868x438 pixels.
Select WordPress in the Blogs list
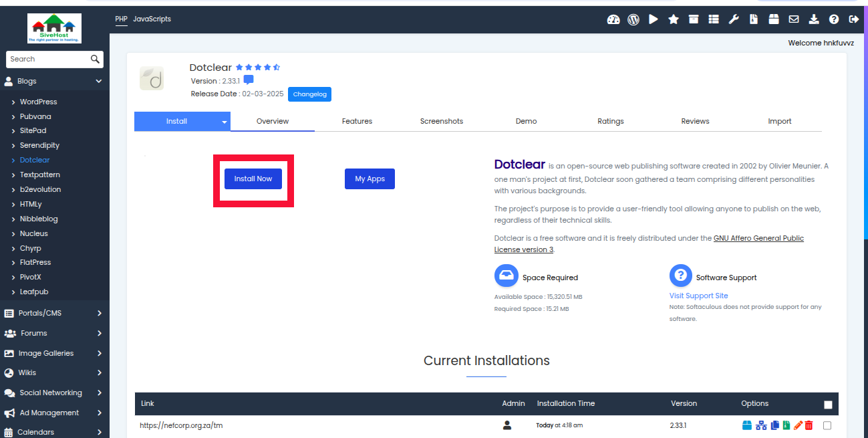(38, 102)
